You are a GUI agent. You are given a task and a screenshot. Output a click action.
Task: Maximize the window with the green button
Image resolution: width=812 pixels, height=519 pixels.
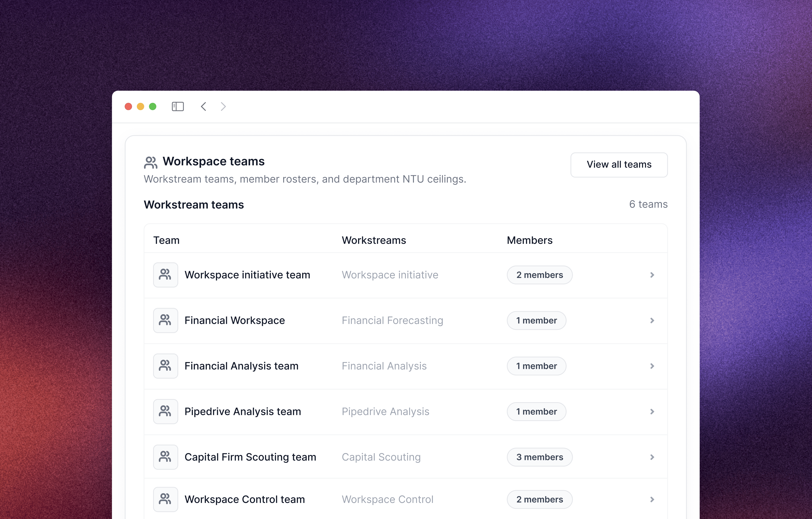click(x=152, y=106)
